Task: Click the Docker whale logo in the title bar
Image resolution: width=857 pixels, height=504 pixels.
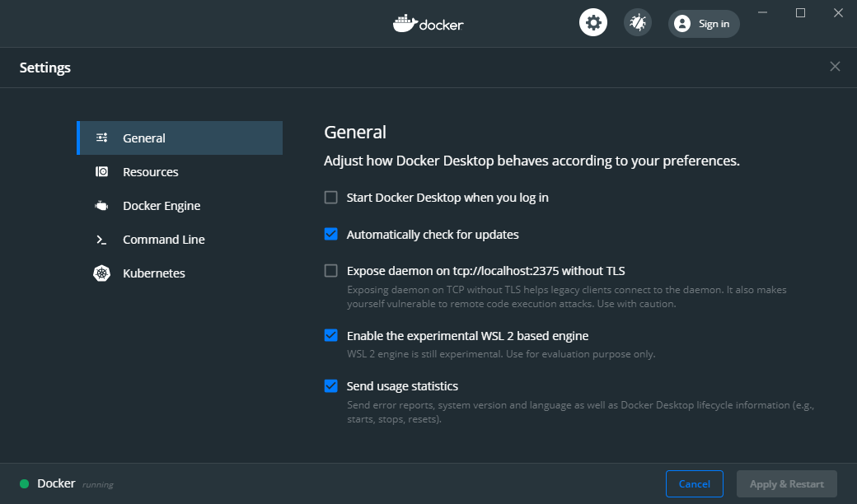Action: [405, 23]
